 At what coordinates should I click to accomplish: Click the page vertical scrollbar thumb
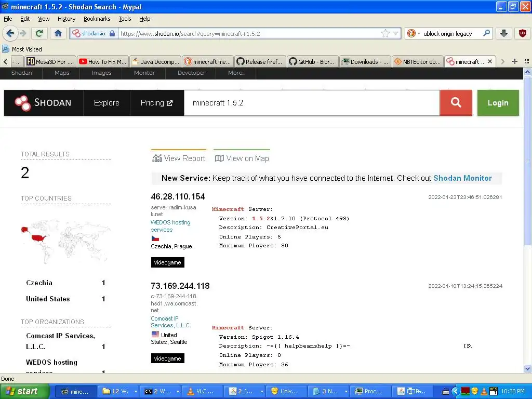point(527,162)
